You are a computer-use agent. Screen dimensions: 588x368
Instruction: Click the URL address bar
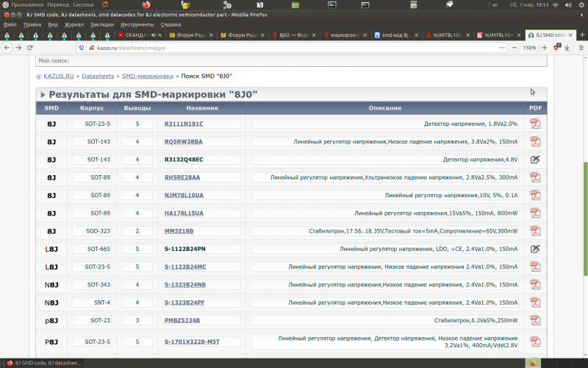click(x=293, y=48)
